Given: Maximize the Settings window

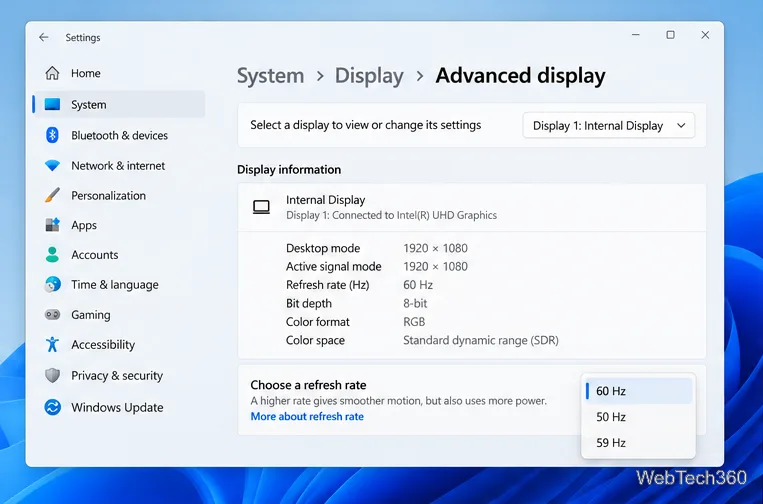Looking at the screenshot, I should point(671,35).
